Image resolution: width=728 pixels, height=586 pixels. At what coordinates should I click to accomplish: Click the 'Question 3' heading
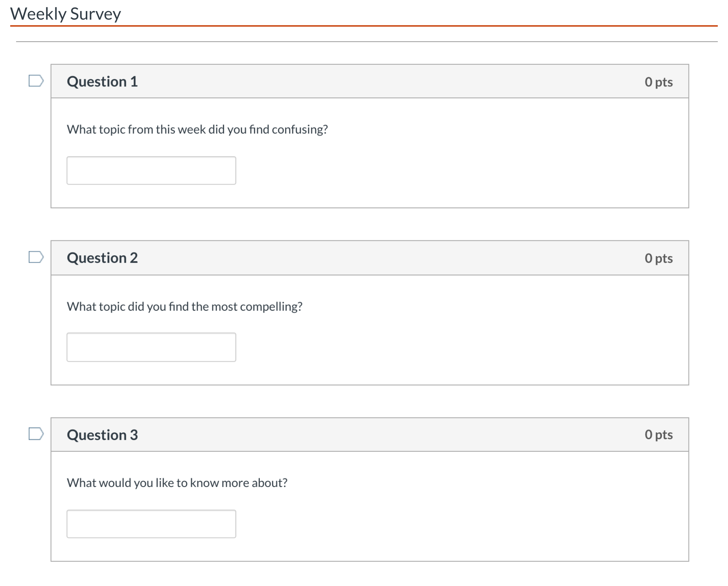pos(102,435)
